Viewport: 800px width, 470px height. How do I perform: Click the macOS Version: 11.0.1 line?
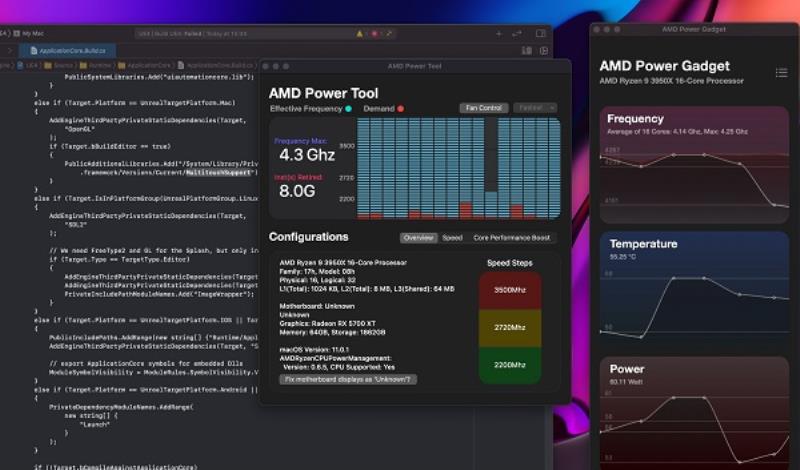point(314,350)
